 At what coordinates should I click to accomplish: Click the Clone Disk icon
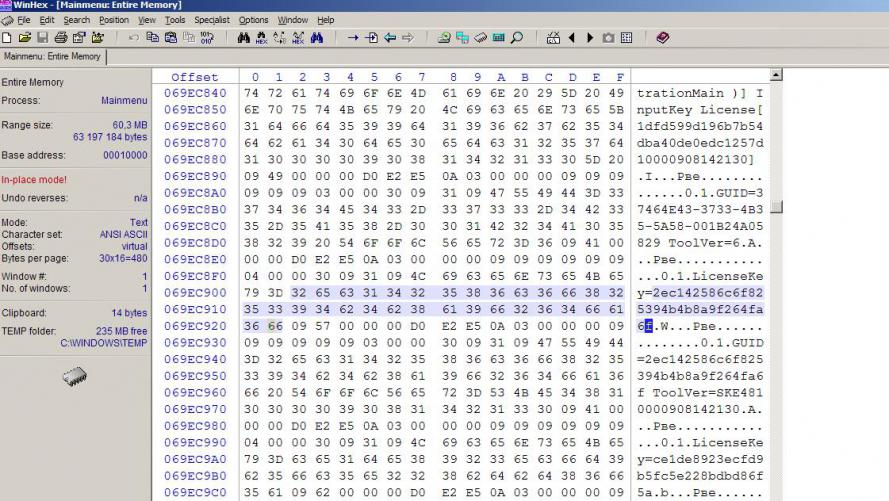click(444, 38)
